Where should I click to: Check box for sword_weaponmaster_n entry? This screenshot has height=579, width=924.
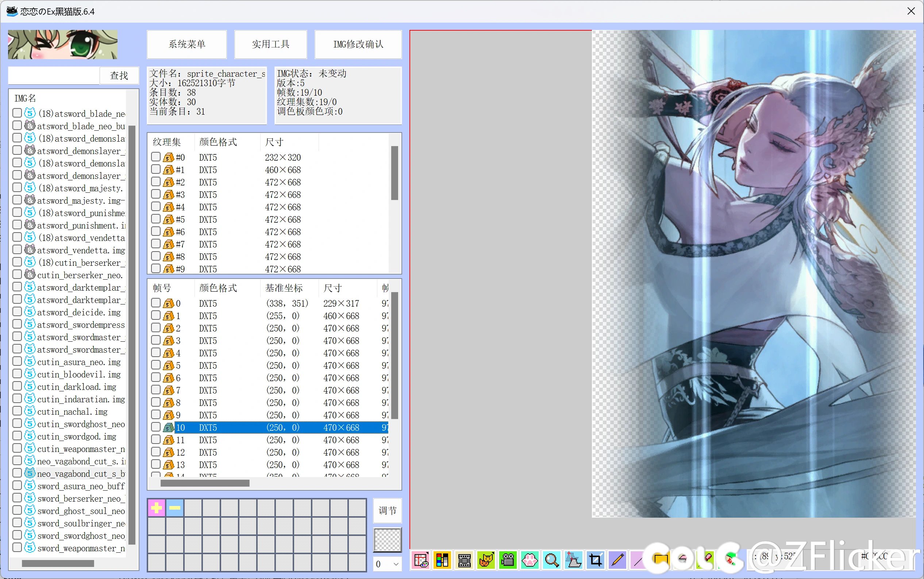(x=17, y=548)
